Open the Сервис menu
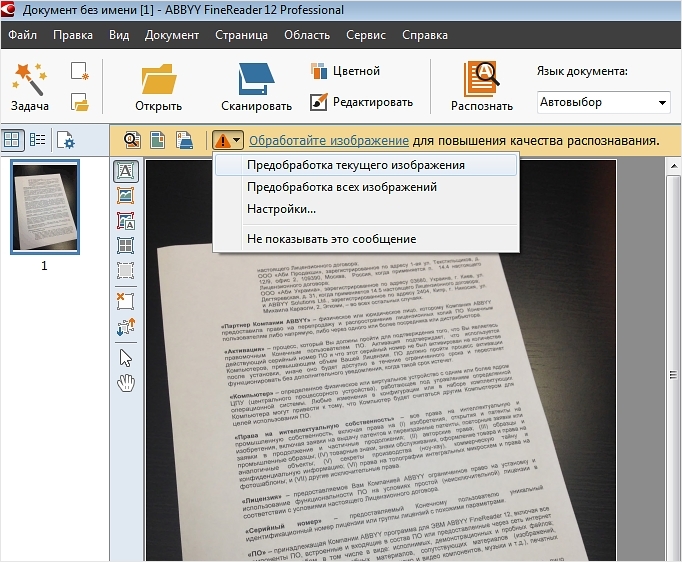This screenshot has height=562, width=682. 366,35
